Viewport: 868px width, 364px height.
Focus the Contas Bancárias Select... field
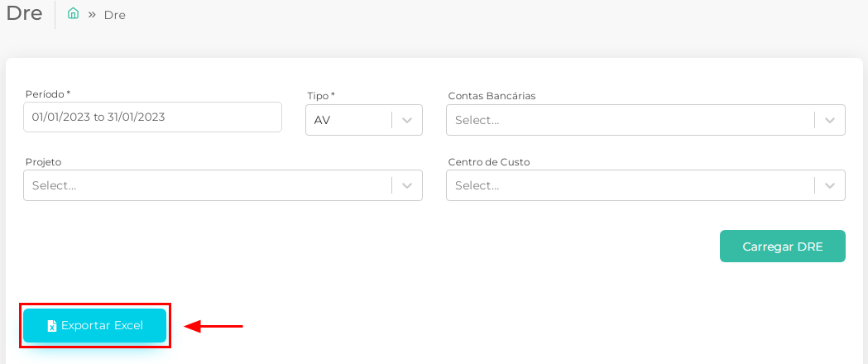[x=631, y=120]
